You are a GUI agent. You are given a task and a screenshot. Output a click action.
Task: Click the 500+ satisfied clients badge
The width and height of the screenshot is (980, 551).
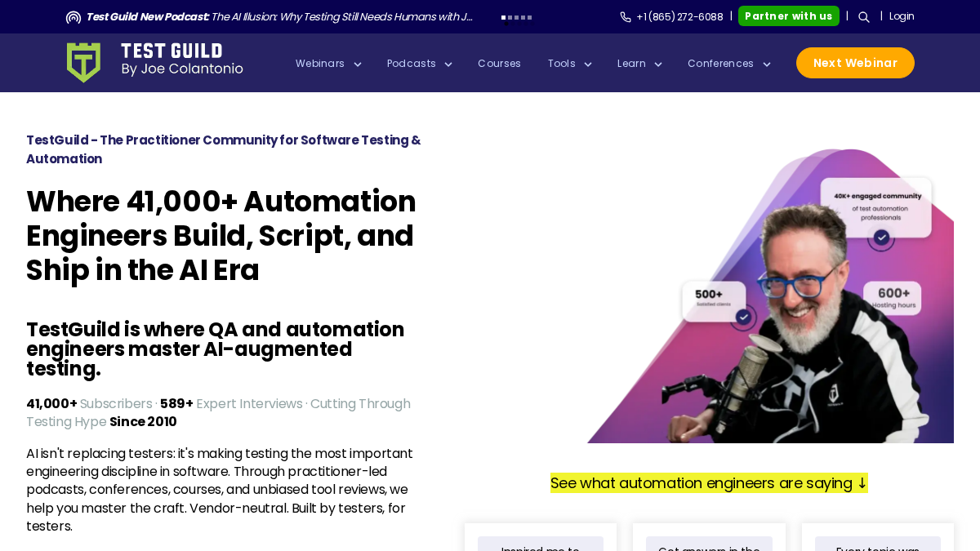713,300
